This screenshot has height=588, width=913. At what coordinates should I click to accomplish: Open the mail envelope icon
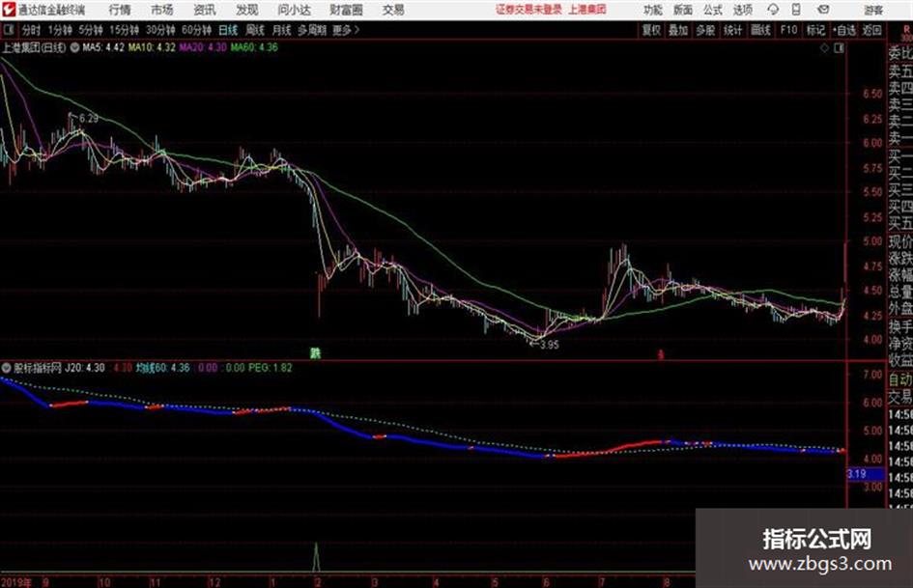point(823,10)
